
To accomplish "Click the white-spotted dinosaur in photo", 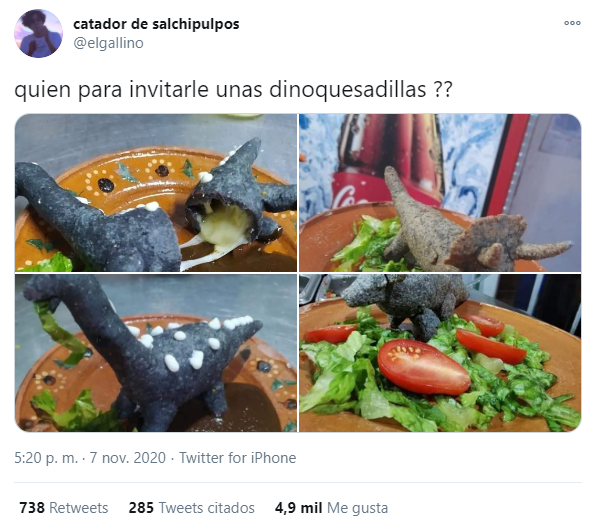I will [x=148, y=352].
